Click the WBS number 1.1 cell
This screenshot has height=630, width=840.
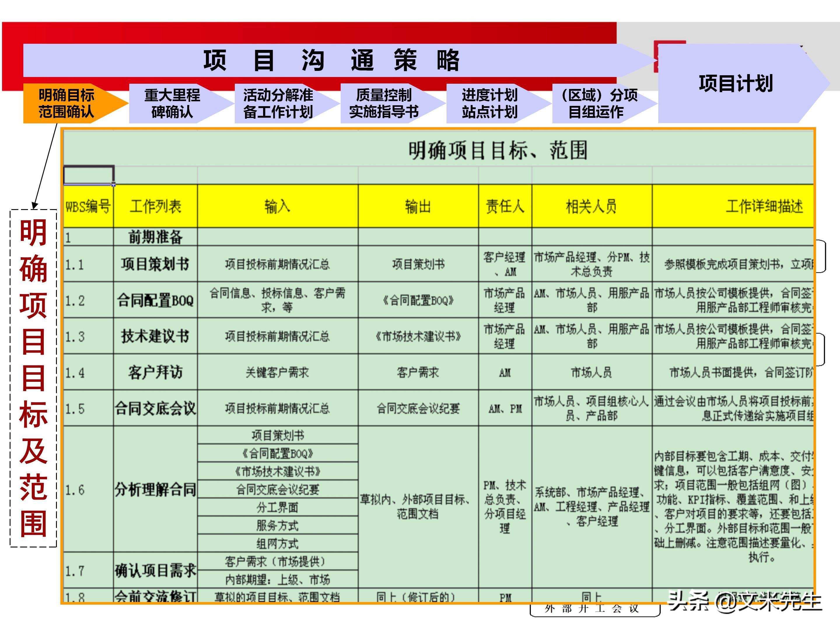click(x=88, y=264)
